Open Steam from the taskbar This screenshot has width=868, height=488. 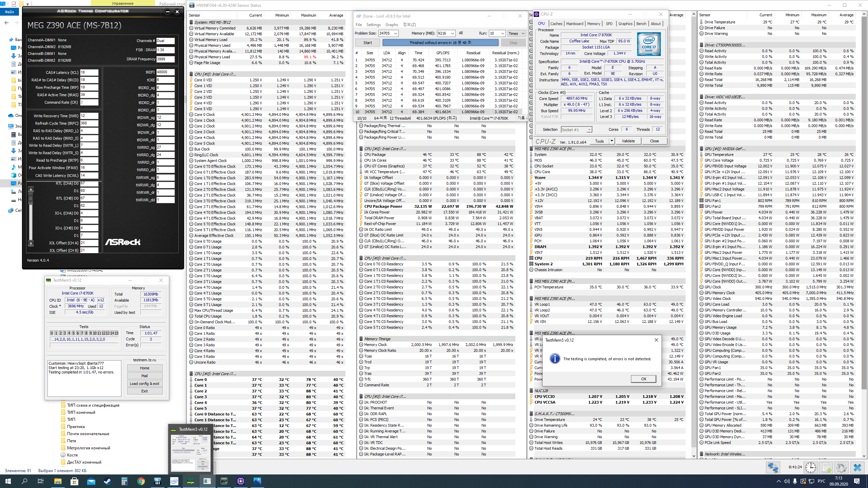(x=107, y=481)
